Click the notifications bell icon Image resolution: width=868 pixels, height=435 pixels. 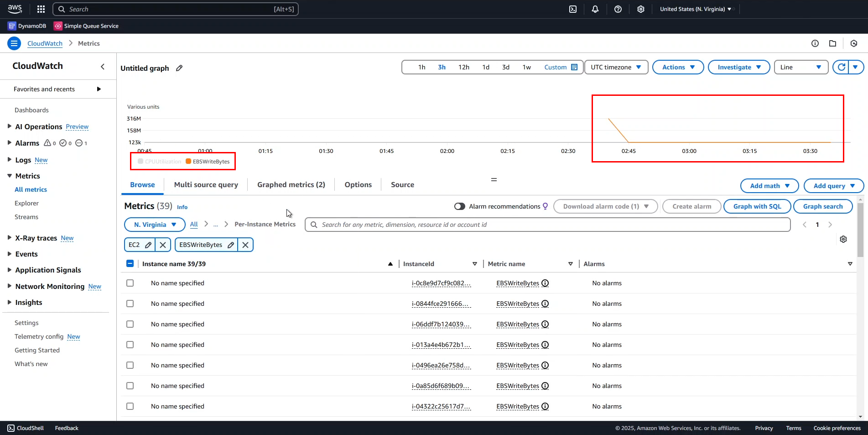point(595,9)
